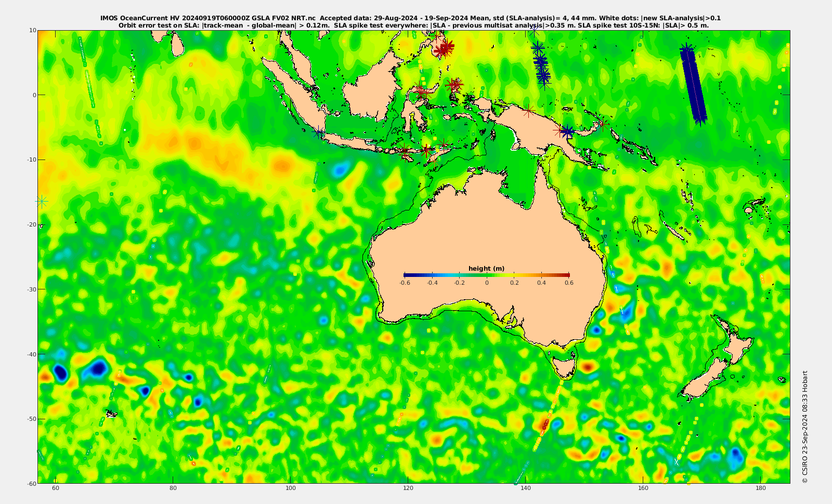Click the 'Orbit error test on SLA' subtitle line

[x=413, y=25]
